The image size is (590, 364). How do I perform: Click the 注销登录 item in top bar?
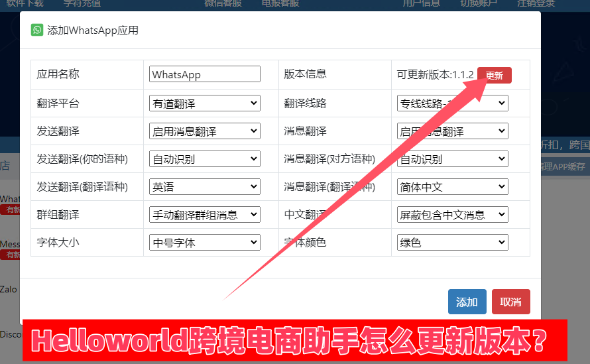tap(536, 3)
